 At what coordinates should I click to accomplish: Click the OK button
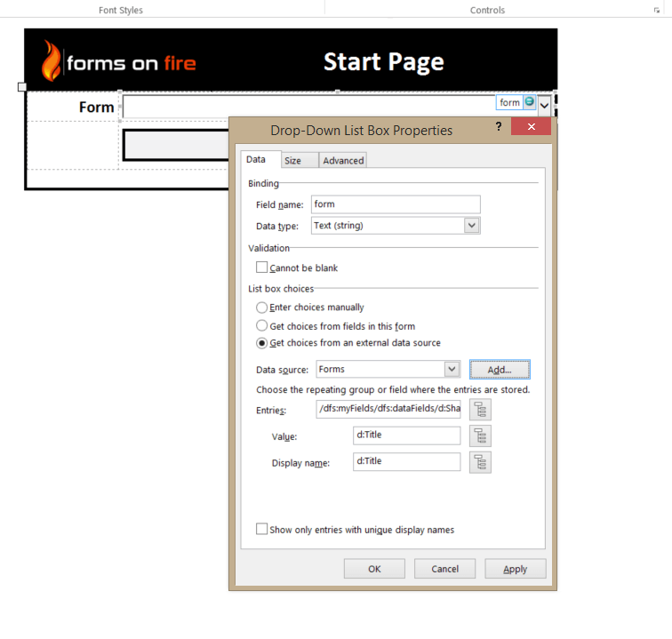point(374,569)
